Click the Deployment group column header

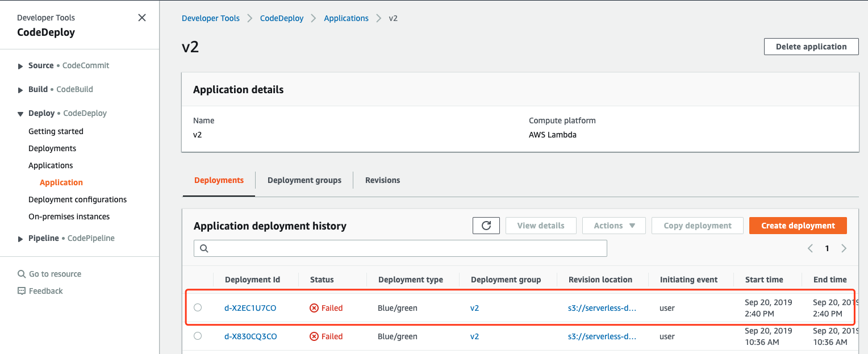tap(506, 280)
